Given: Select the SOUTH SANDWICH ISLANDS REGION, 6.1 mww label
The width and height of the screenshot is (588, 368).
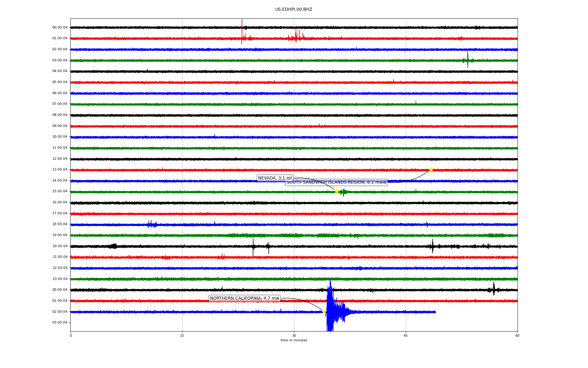Looking at the screenshot, I should click(x=336, y=182).
